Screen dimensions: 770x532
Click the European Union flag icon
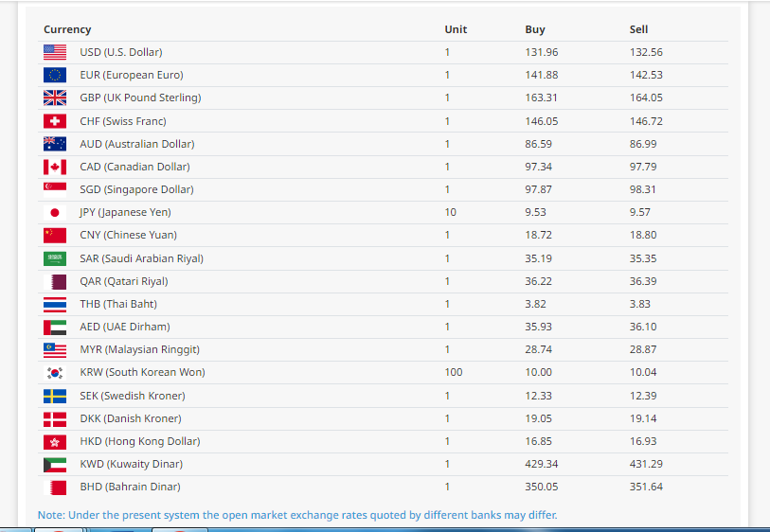pos(55,75)
